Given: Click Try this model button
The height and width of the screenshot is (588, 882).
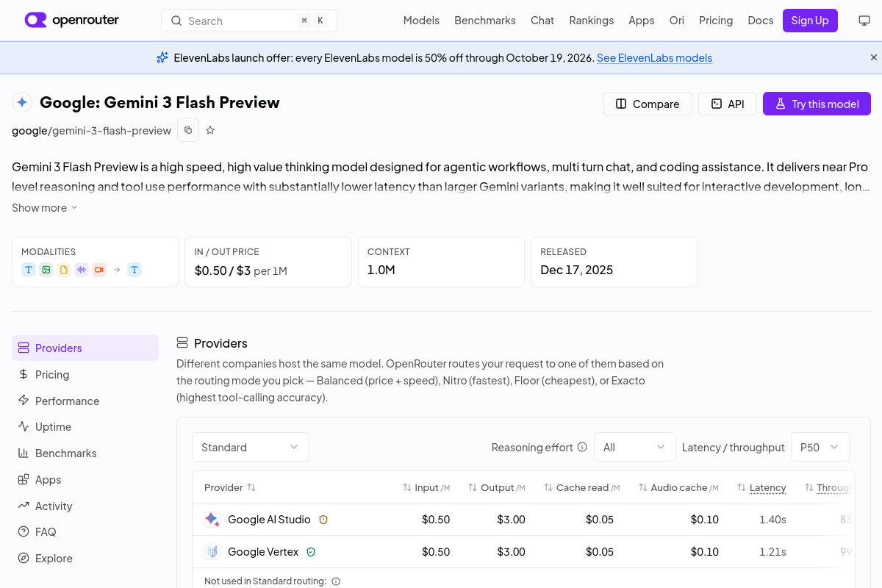Looking at the screenshot, I should [817, 104].
